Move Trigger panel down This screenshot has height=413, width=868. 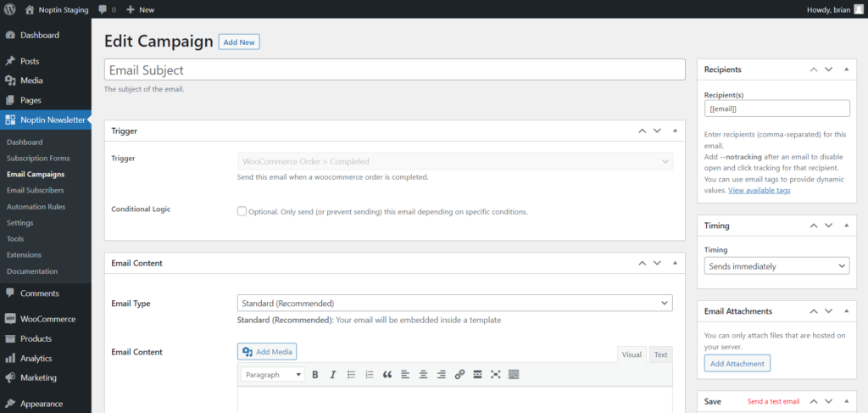point(657,131)
